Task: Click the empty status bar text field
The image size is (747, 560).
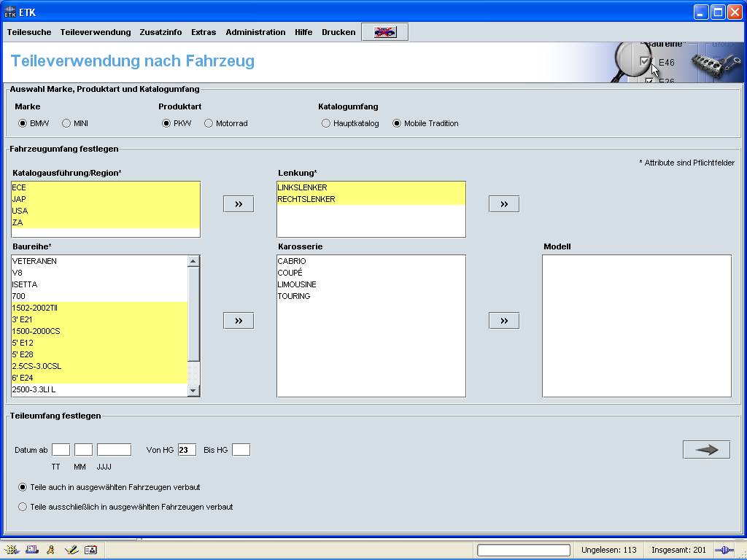Action: tap(524, 550)
